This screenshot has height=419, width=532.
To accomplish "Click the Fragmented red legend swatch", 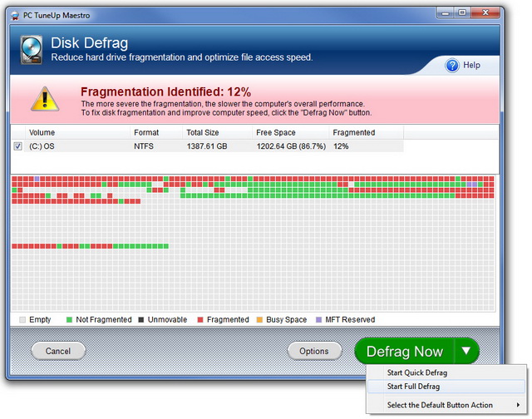I will pyautogui.click(x=200, y=319).
